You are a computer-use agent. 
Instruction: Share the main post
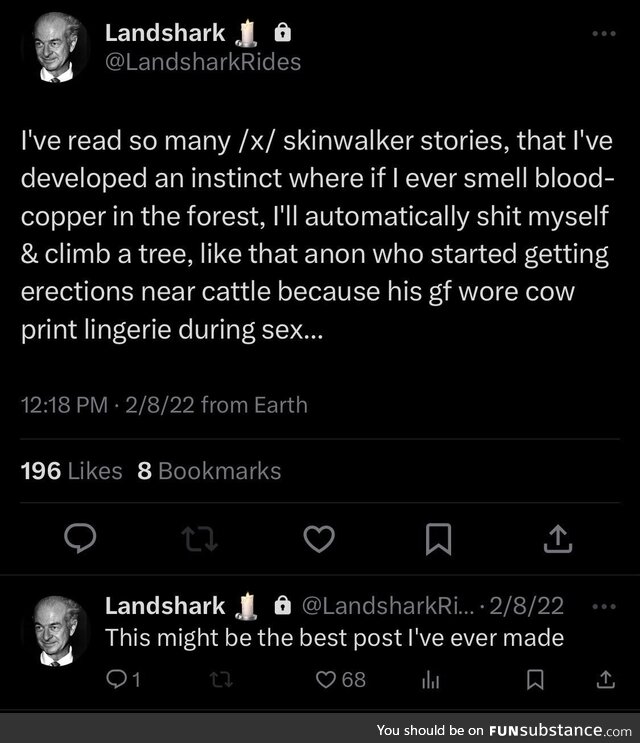[x=557, y=539]
